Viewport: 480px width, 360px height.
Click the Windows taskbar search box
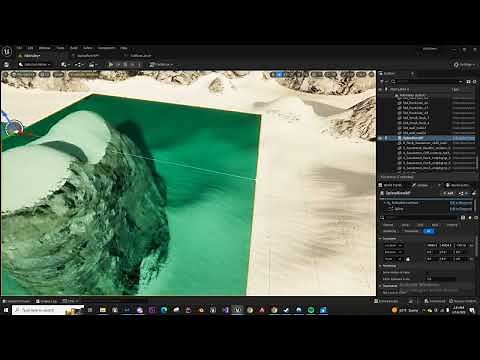48,310
